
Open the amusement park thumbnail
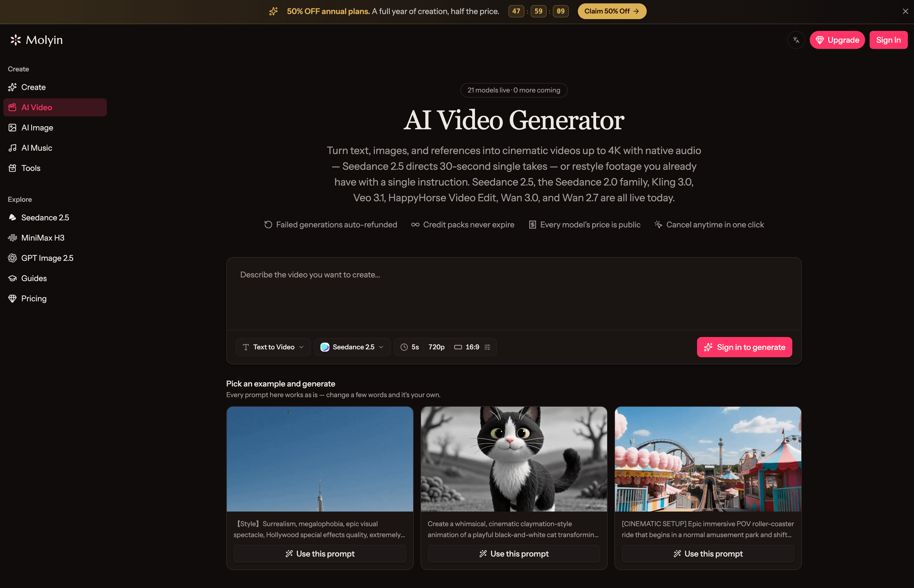tap(708, 459)
